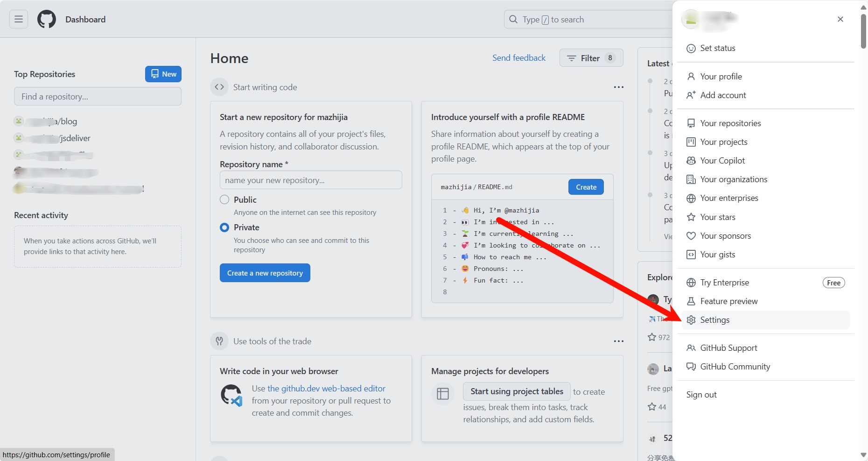
Task: Click the Repository name input field
Action: (311, 180)
